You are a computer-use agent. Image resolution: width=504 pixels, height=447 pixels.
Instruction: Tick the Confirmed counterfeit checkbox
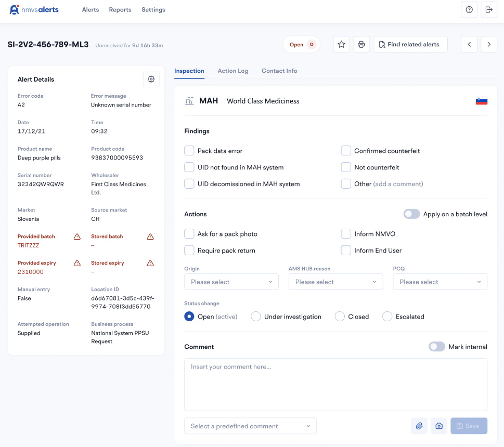coord(346,151)
